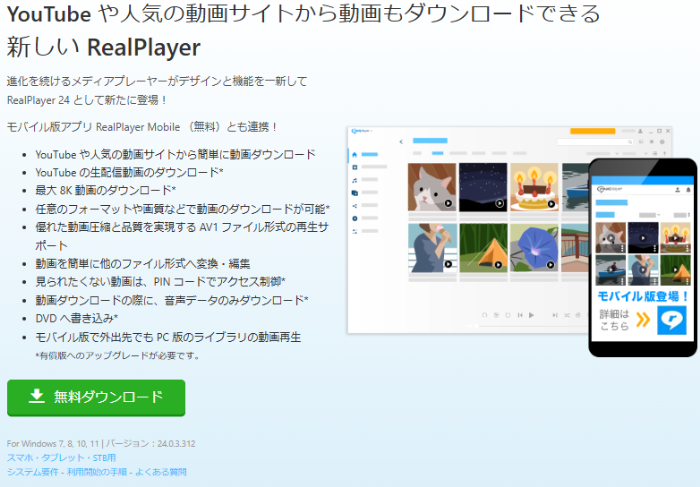Open the night sky video on the phone
Viewport: 700px width, 487px height.
pos(643,237)
